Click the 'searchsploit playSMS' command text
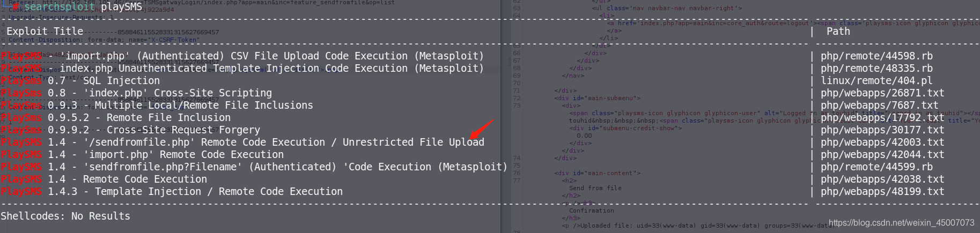This screenshot has width=980, height=233. pyautogui.click(x=83, y=7)
